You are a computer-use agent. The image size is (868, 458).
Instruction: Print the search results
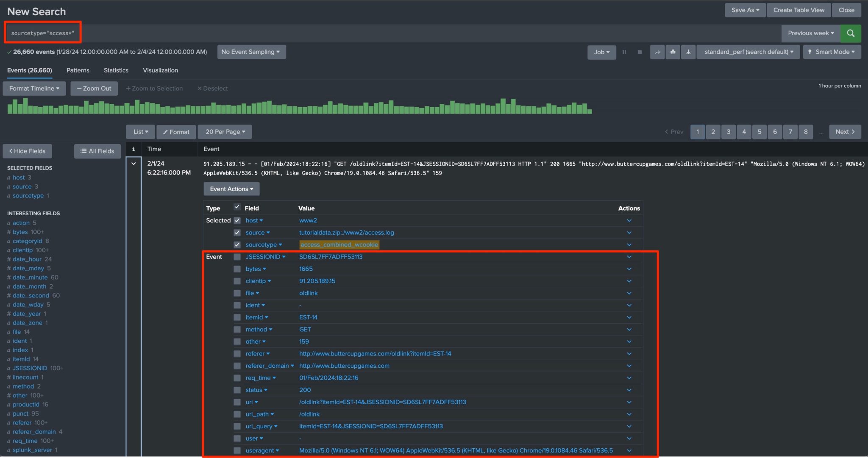pos(673,52)
